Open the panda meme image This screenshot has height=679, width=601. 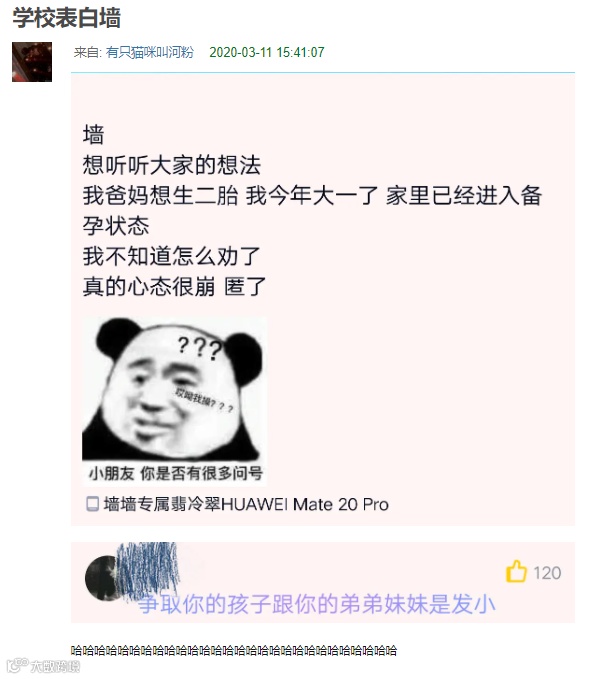(174, 401)
